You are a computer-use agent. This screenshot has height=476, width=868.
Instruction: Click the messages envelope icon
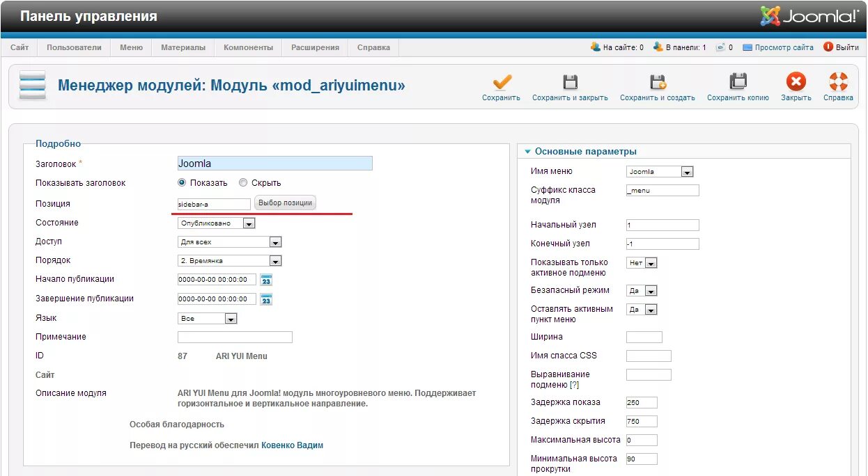[x=720, y=47]
